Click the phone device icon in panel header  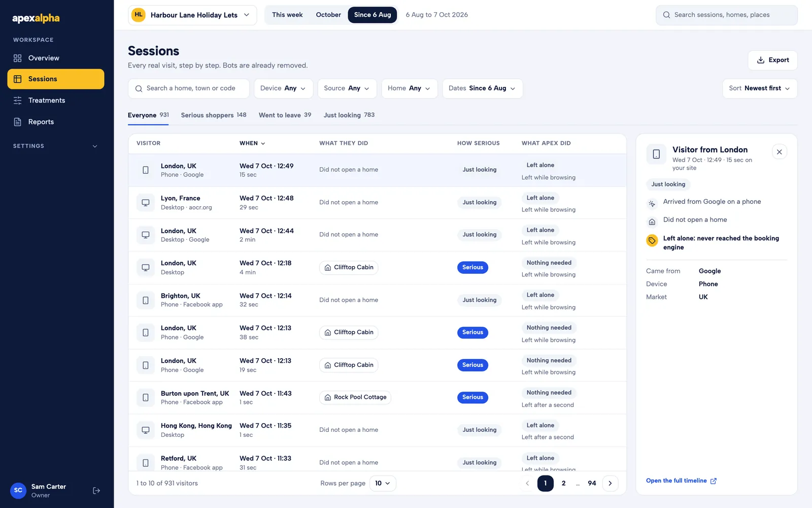point(656,154)
